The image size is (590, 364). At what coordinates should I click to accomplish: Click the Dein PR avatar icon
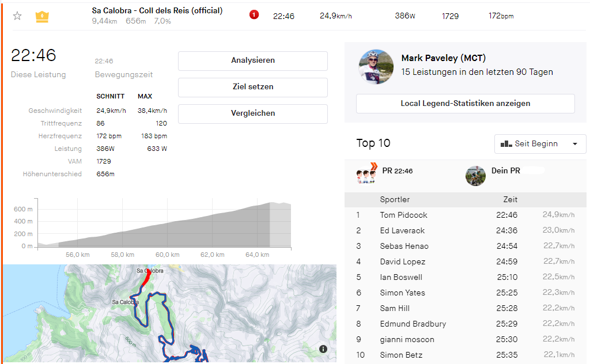475,176
